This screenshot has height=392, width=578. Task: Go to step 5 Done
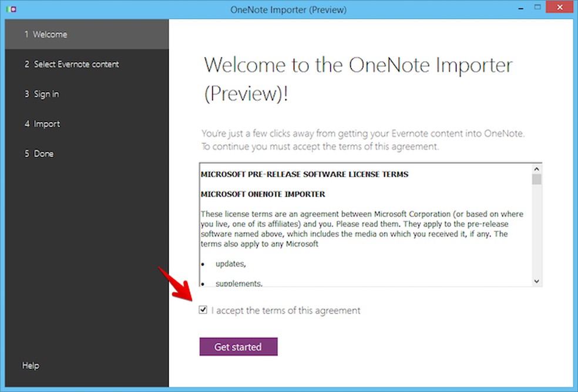[x=87, y=154]
